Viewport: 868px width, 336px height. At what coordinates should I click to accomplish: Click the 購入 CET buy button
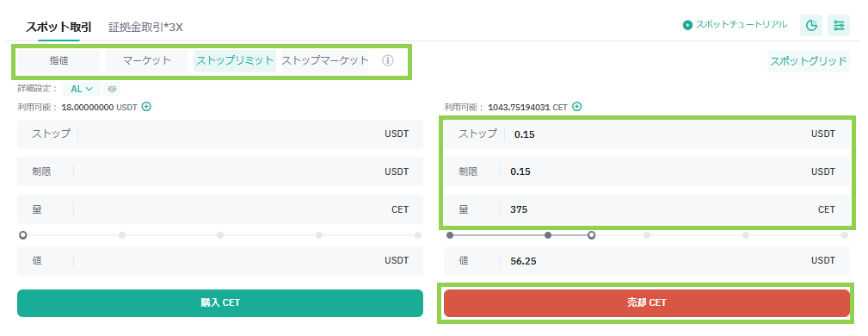(220, 302)
